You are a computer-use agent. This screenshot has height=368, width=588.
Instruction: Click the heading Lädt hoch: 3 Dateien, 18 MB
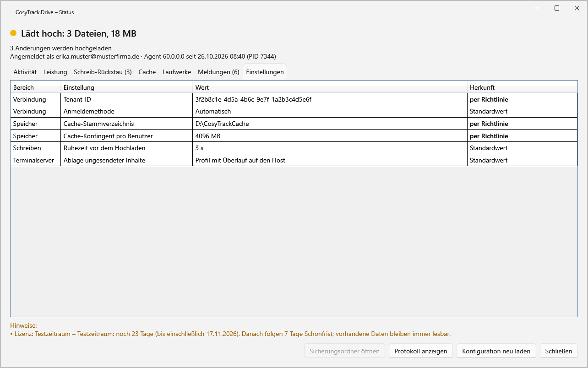tap(79, 33)
